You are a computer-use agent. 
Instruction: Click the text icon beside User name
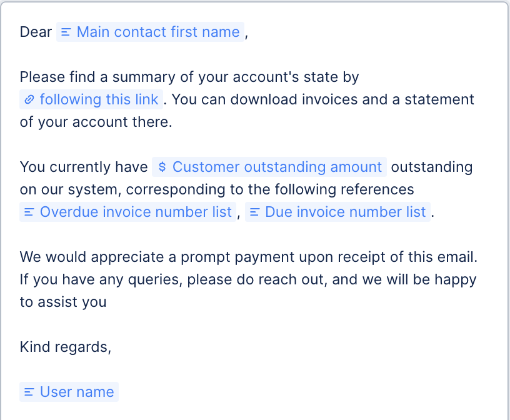[x=29, y=392]
